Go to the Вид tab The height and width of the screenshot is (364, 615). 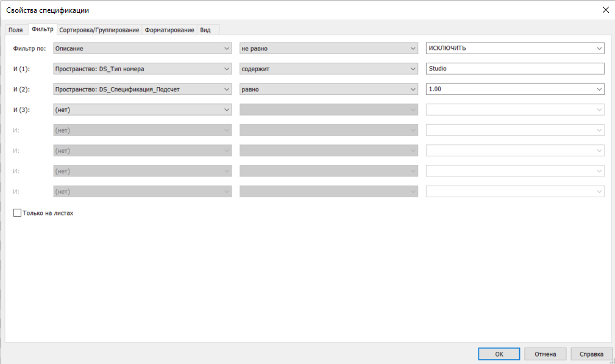click(205, 30)
